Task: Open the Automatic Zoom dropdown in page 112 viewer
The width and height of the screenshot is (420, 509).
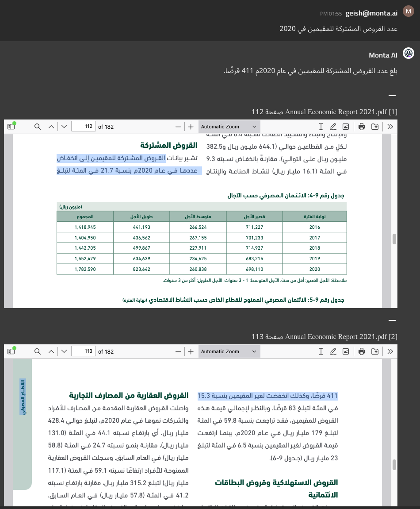Action: pyautogui.click(x=229, y=127)
